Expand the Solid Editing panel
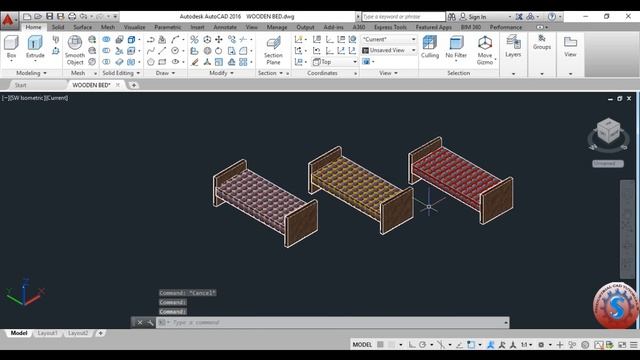 (121, 73)
